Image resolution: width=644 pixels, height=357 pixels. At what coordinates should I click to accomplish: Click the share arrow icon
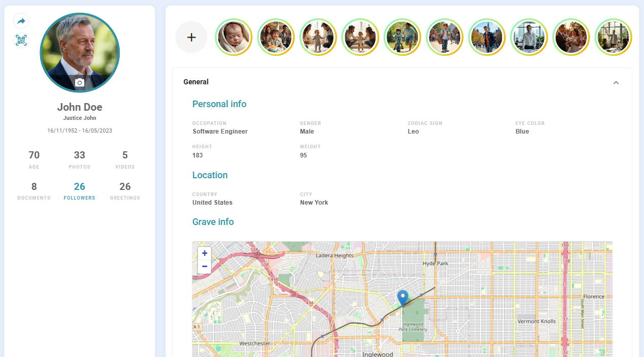pyautogui.click(x=21, y=21)
